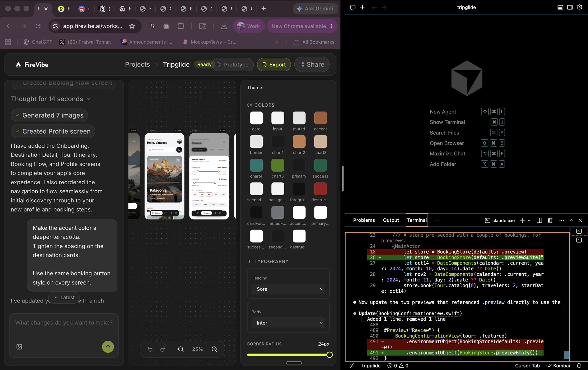Image resolution: width=588 pixels, height=370 pixels.
Task: Click the zoom out magnifier icon
Action: pyautogui.click(x=181, y=349)
